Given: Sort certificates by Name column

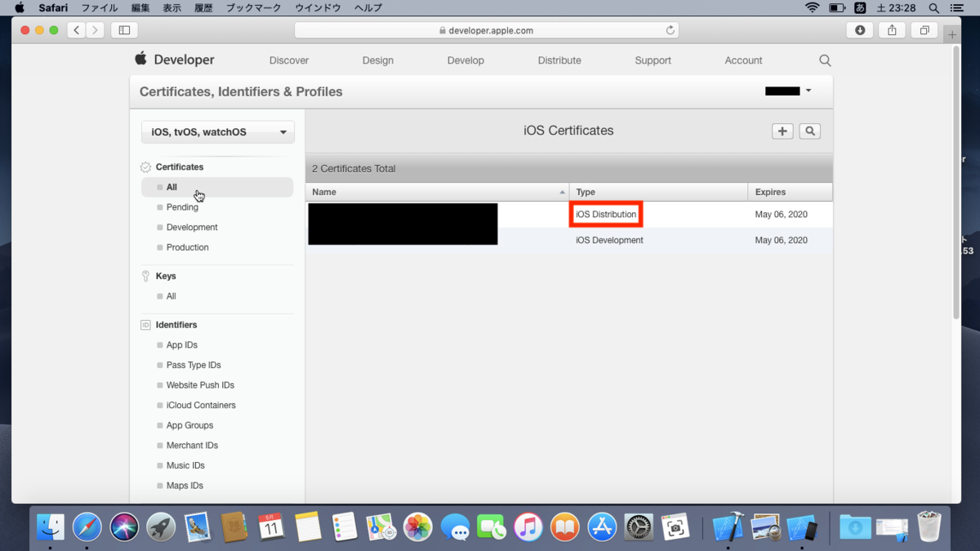Looking at the screenshot, I should click(x=437, y=192).
